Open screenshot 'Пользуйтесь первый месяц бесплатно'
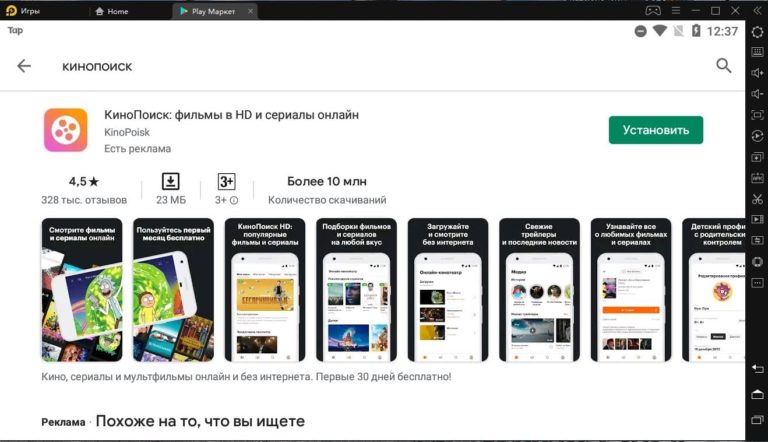This screenshot has height=442, width=768. 173,290
